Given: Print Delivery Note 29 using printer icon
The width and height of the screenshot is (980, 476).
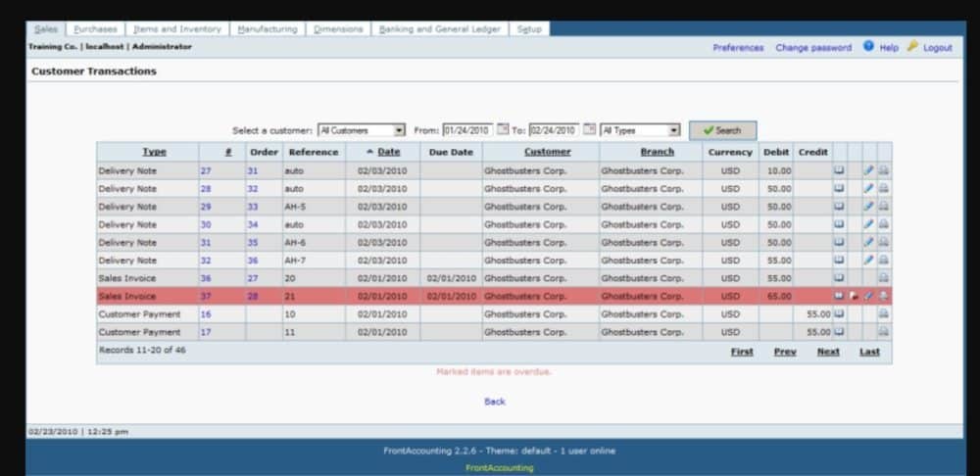Looking at the screenshot, I should [x=883, y=207].
